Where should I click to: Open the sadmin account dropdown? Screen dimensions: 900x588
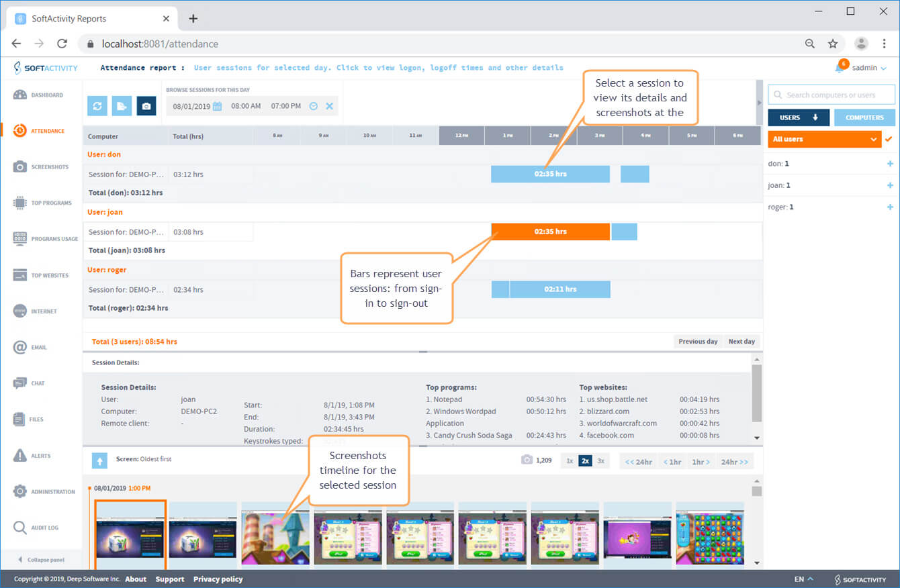[x=869, y=68]
